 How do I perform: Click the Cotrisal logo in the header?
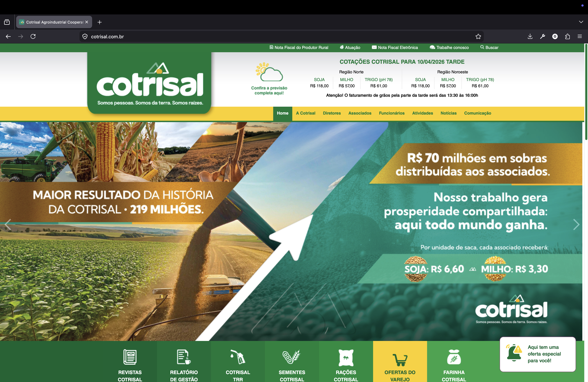point(149,83)
